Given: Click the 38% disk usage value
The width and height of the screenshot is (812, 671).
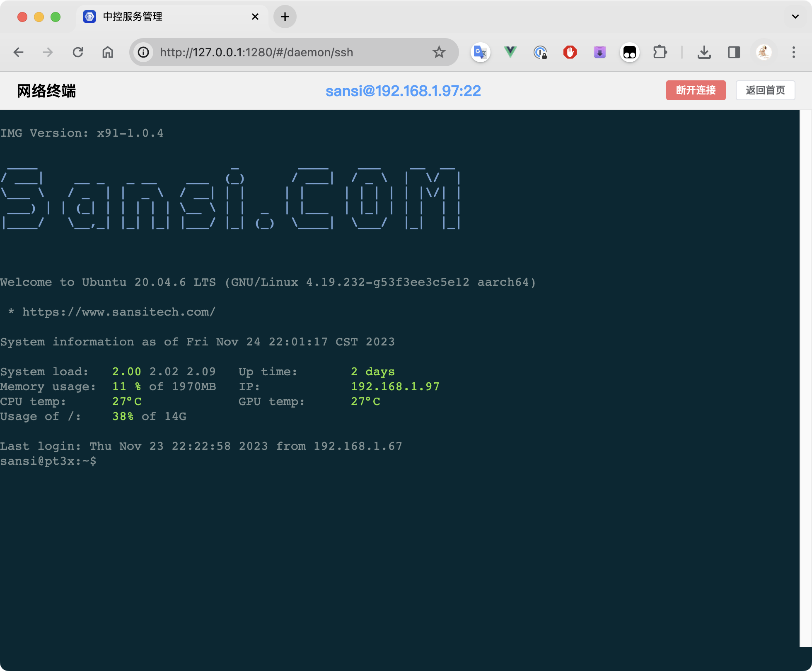Looking at the screenshot, I should tap(123, 416).
